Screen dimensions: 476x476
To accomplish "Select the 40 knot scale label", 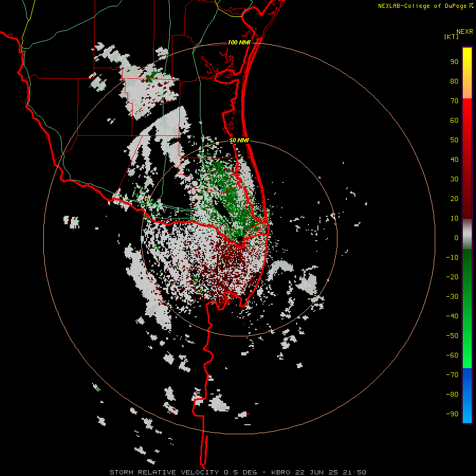I will (454, 160).
